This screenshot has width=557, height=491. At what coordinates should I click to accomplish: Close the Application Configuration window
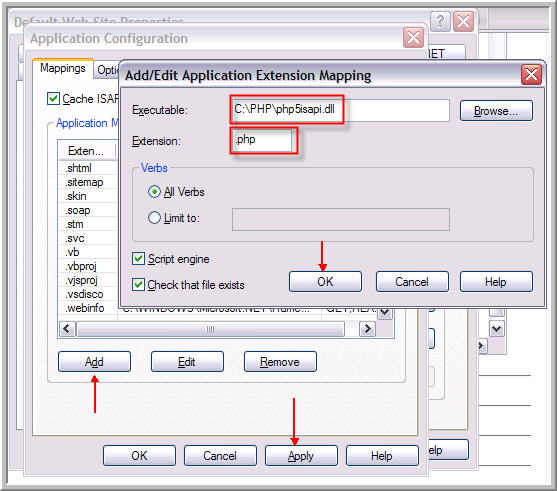tap(413, 37)
